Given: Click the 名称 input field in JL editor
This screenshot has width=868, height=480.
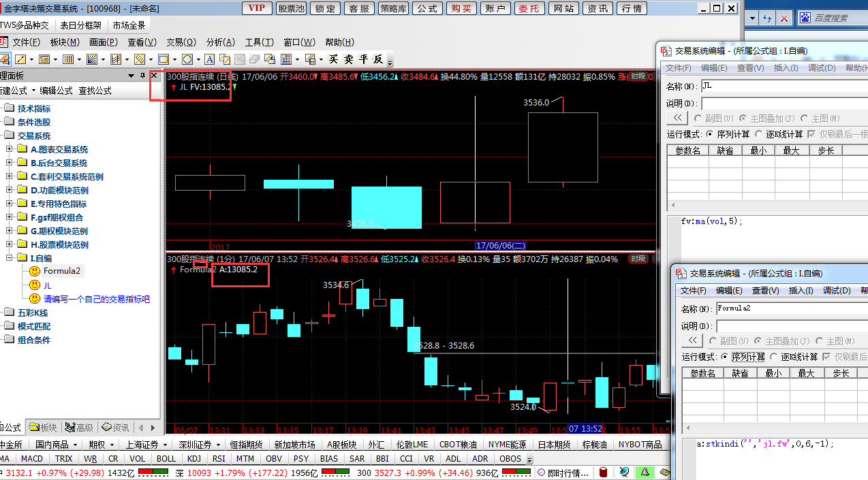Looking at the screenshot, I should [x=784, y=86].
